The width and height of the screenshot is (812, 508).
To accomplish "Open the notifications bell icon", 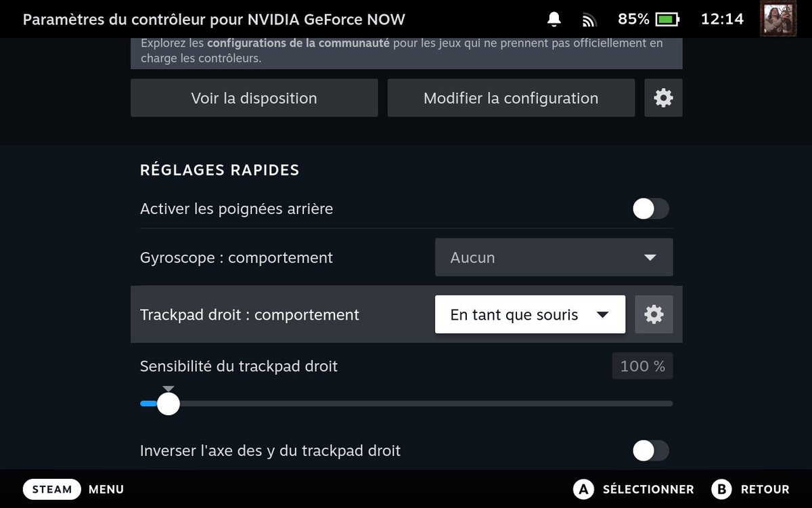I will [554, 20].
